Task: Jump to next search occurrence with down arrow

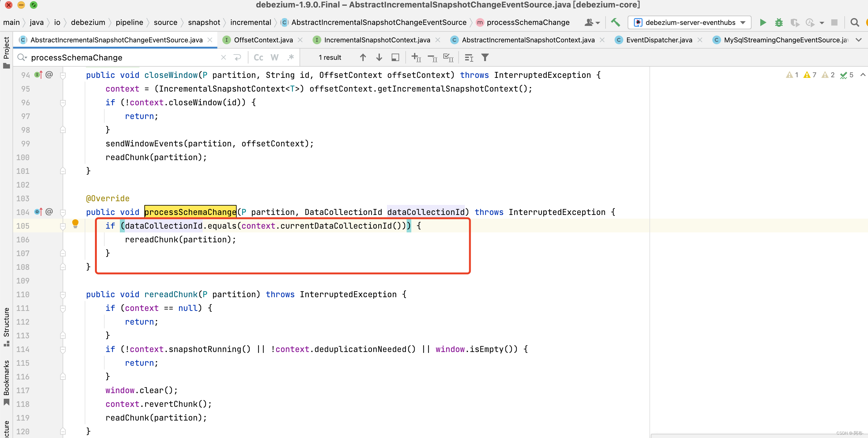Action: pos(379,57)
